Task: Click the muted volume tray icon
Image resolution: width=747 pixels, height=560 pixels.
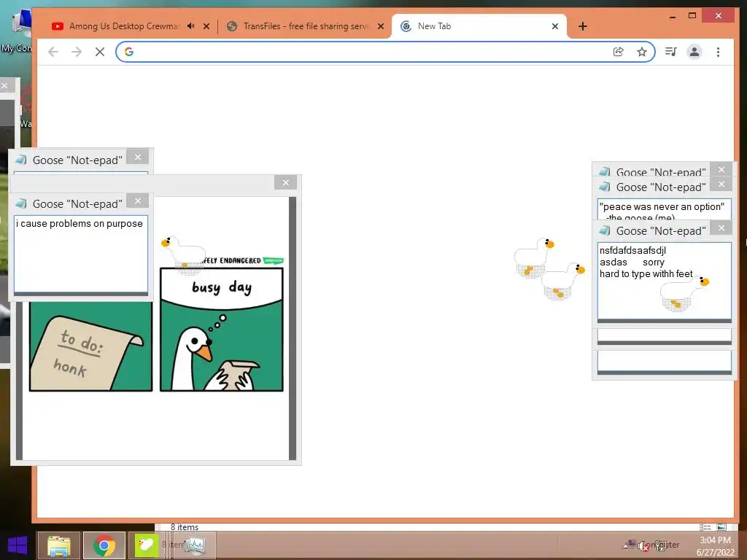Action: 643,545
